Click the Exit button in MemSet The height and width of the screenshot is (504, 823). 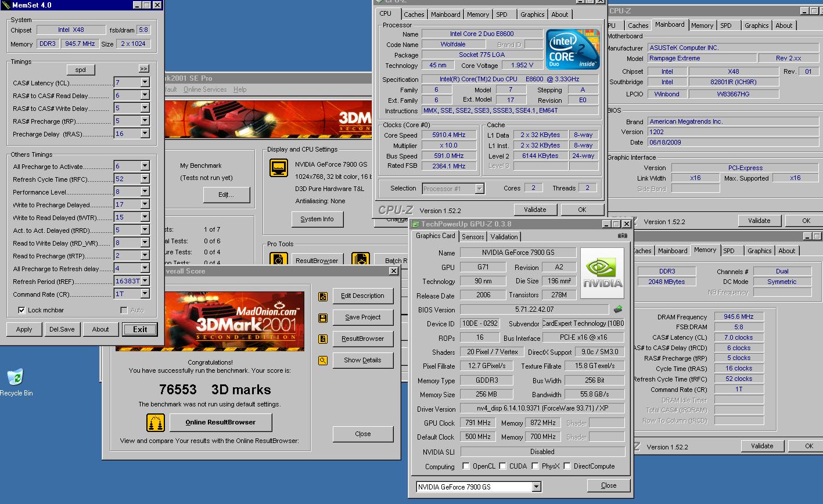tap(140, 329)
